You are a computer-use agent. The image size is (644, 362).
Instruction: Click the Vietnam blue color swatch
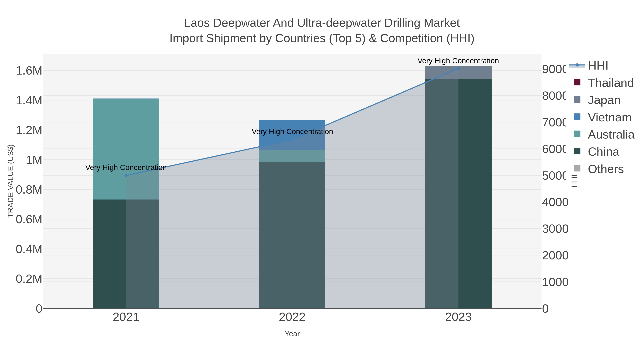(x=577, y=117)
